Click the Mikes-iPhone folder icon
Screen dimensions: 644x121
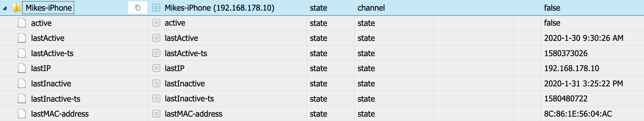point(16,8)
